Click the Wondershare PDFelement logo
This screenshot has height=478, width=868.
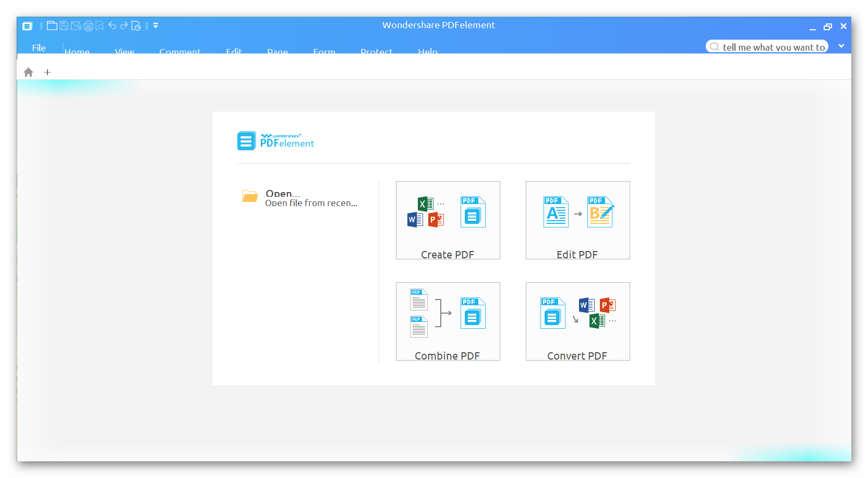click(x=275, y=140)
